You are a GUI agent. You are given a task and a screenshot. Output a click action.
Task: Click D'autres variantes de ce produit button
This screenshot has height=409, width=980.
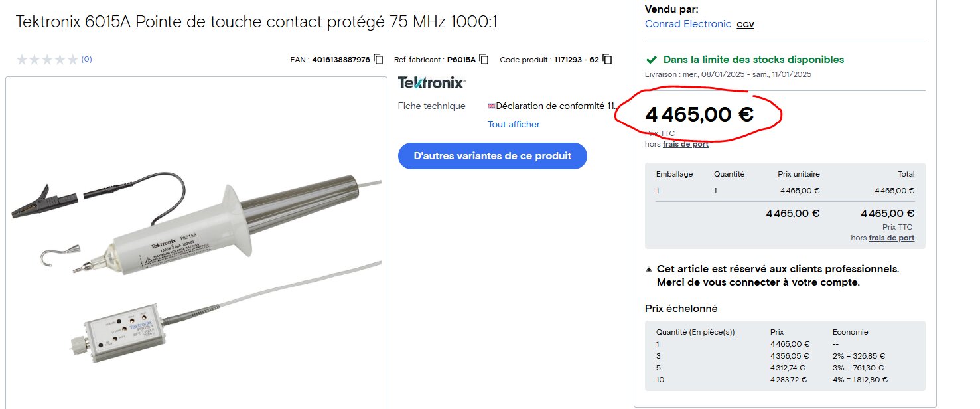click(x=492, y=156)
